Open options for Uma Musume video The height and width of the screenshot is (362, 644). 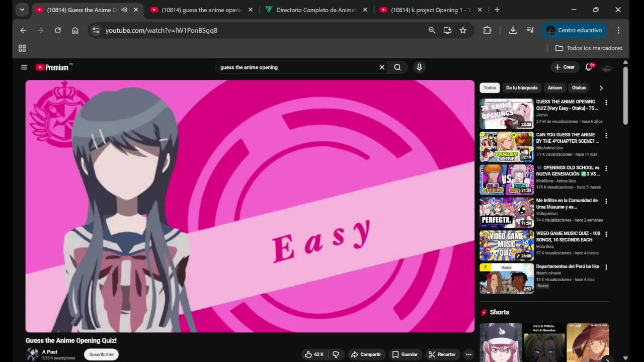coord(606,201)
